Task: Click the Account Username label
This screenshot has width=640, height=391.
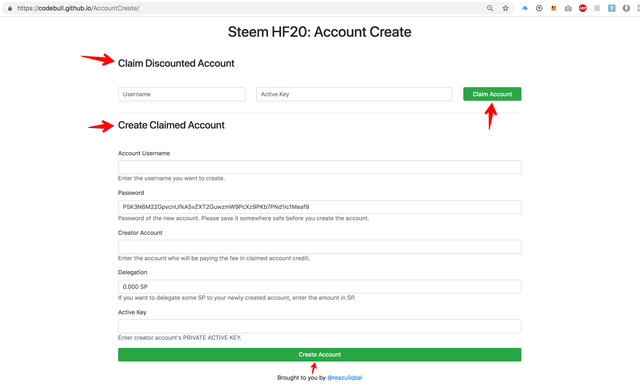Action: [144, 153]
